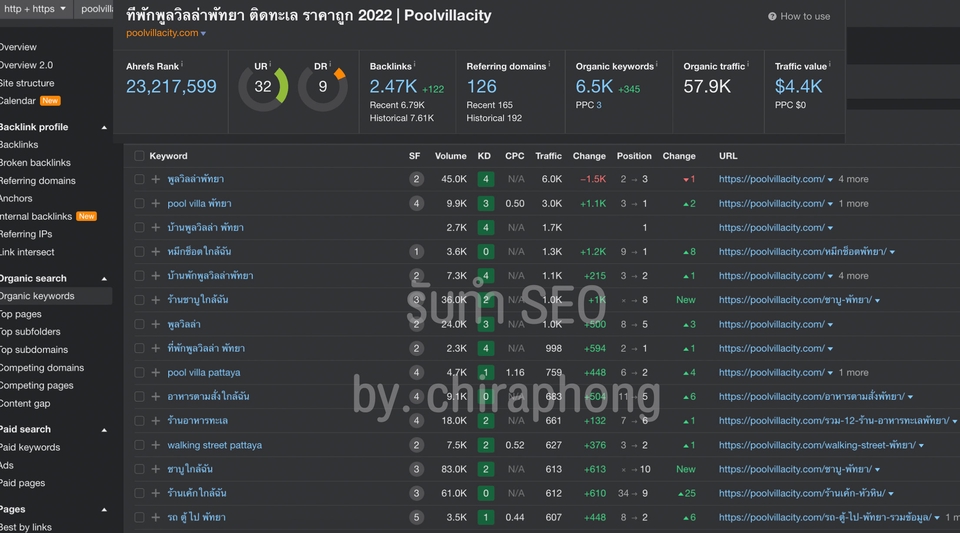Add keyword ร้านอาหารทะเล with plus icon
Viewport: 960px width, 533px height.
(x=156, y=421)
